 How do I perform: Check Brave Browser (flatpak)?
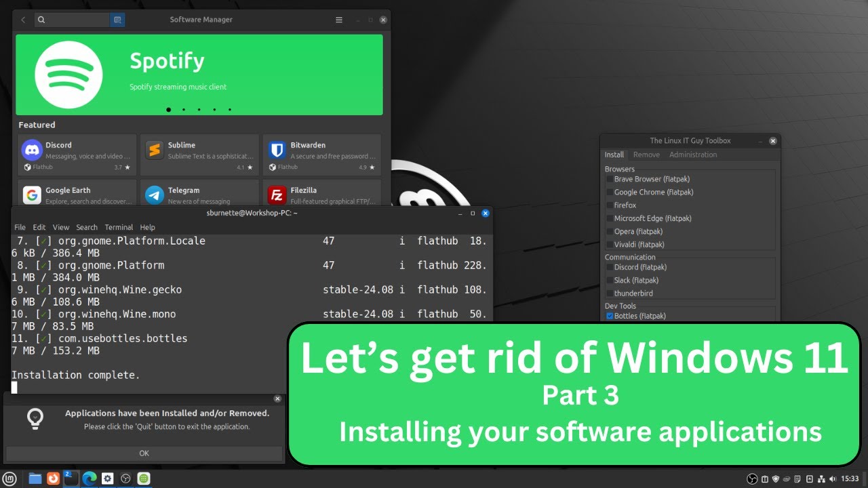(x=610, y=179)
